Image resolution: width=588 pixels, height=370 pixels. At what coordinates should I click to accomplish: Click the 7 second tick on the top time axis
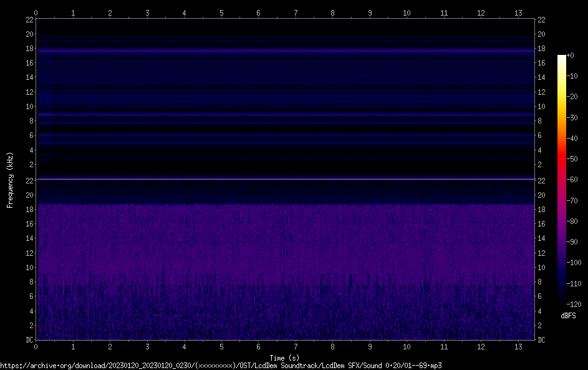tap(296, 12)
